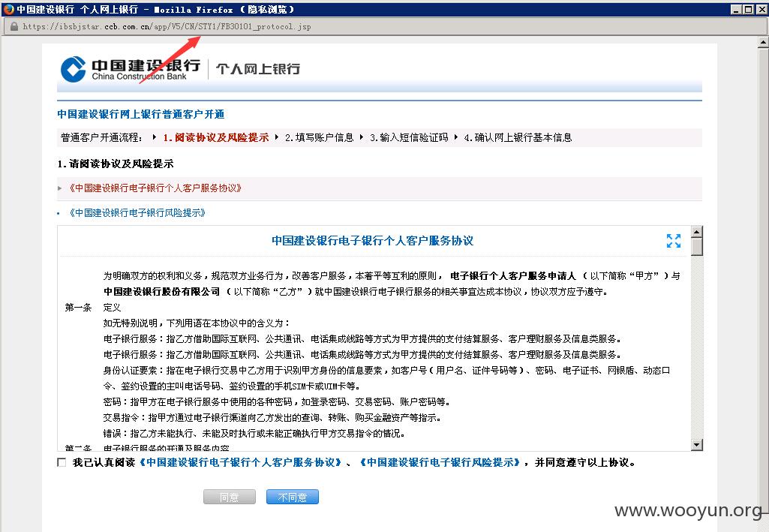The height and width of the screenshot is (532, 769).
Task: Click the 同意 button
Action: (x=230, y=497)
